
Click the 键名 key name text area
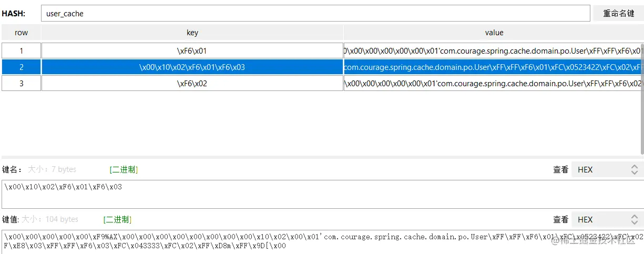click(x=322, y=194)
